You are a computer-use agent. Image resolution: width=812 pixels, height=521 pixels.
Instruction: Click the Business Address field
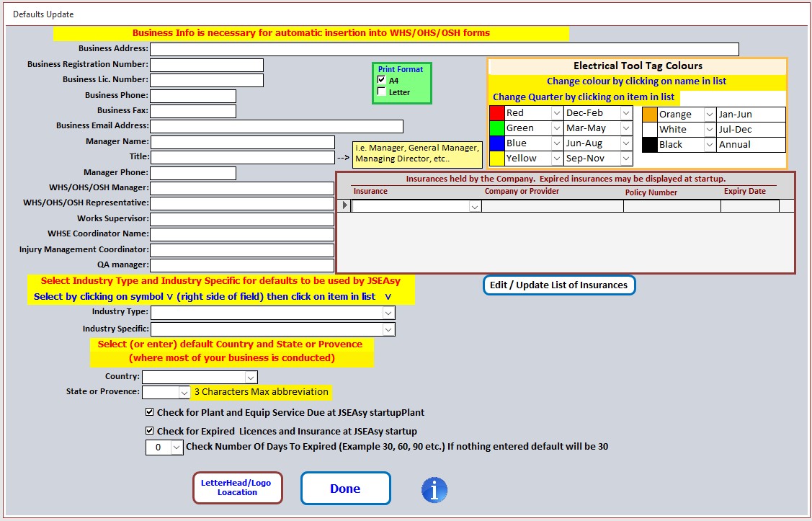point(445,49)
